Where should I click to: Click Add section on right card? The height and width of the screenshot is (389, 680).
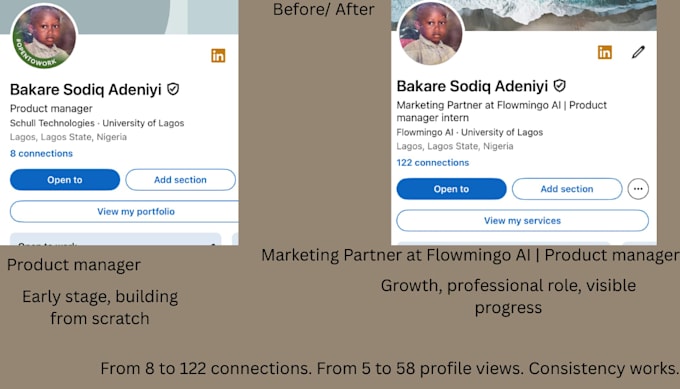tap(567, 189)
